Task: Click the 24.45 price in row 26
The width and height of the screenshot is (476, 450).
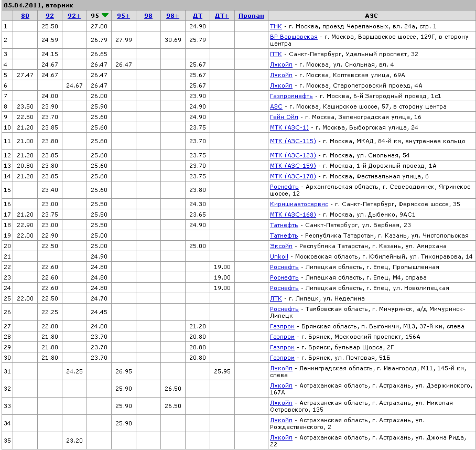Action: point(99,312)
